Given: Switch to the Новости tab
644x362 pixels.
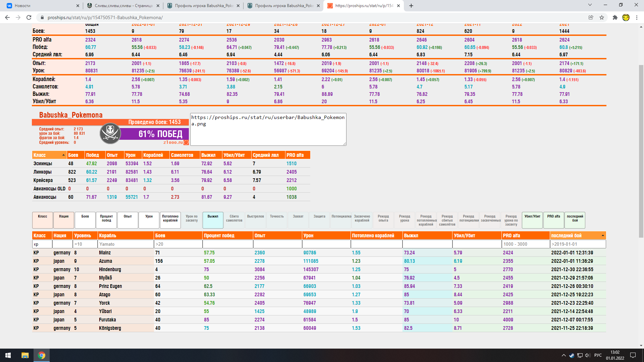Looking at the screenshot, I should pos(40,6).
